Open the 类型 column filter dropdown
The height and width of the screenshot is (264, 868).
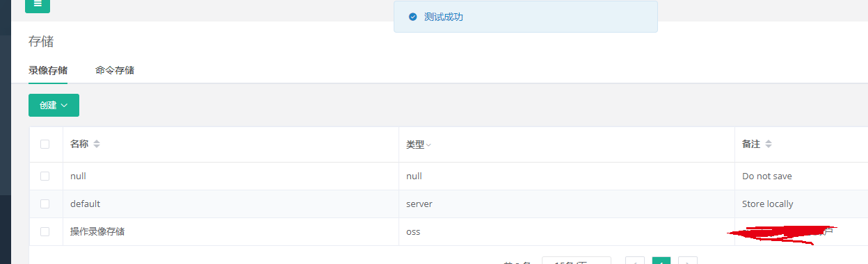tap(428, 145)
